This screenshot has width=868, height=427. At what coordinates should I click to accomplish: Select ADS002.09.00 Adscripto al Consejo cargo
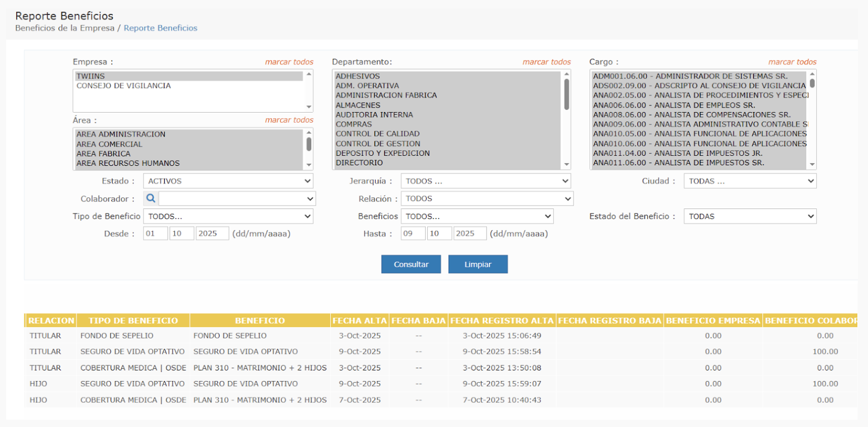tap(699, 86)
